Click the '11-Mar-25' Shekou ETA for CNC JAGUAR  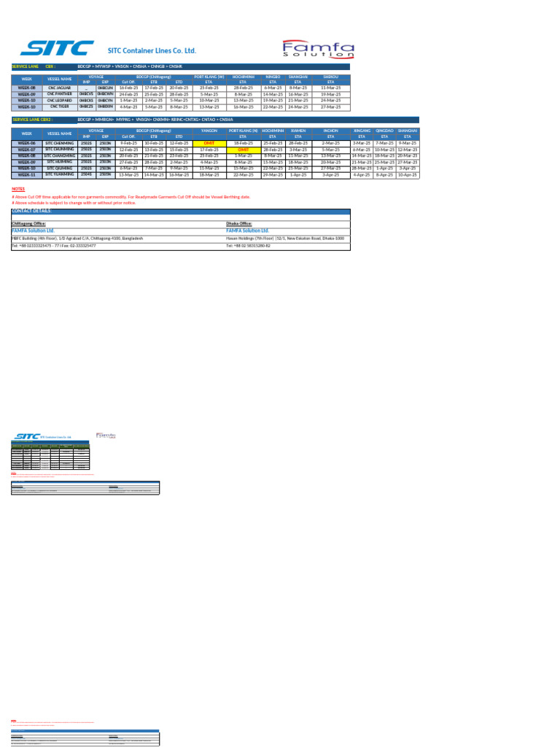pos(330,88)
